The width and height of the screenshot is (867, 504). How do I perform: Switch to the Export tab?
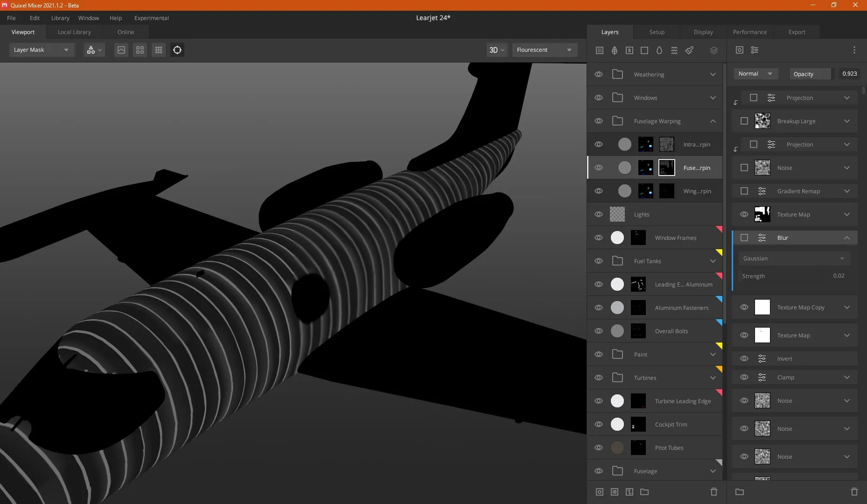point(797,32)
